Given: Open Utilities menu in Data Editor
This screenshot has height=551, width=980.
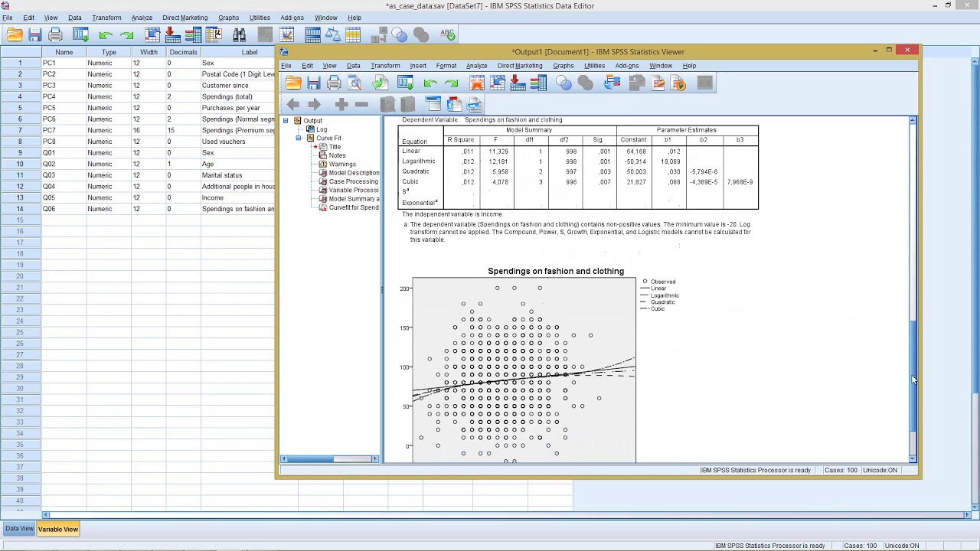Looking at the screenshot, I should pos(260,18).
